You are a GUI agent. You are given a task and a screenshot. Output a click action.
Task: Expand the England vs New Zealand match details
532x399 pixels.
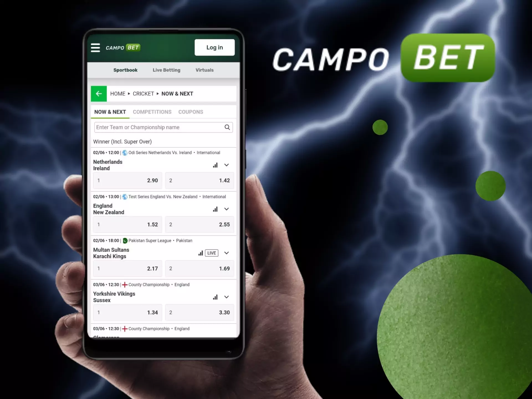(227, 209)
